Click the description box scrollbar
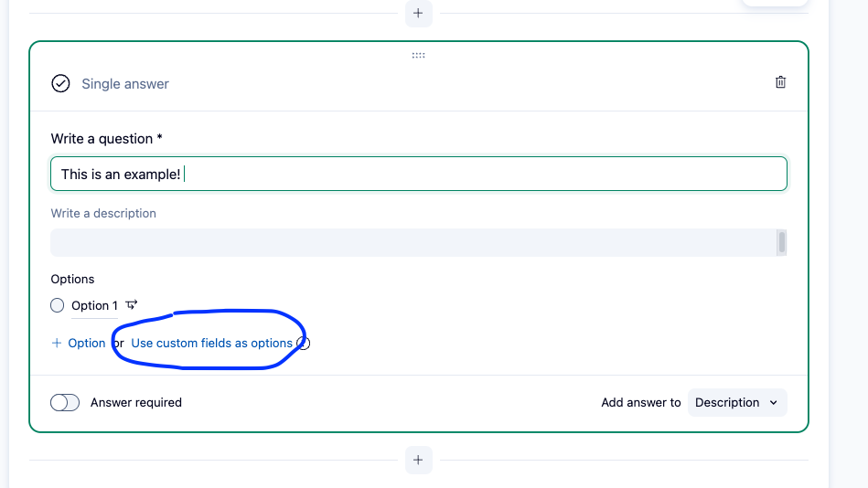 (782, 242)
